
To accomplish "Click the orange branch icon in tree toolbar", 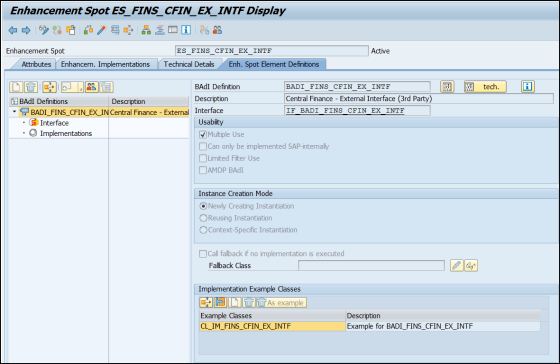I will click(x=49, y=87).
